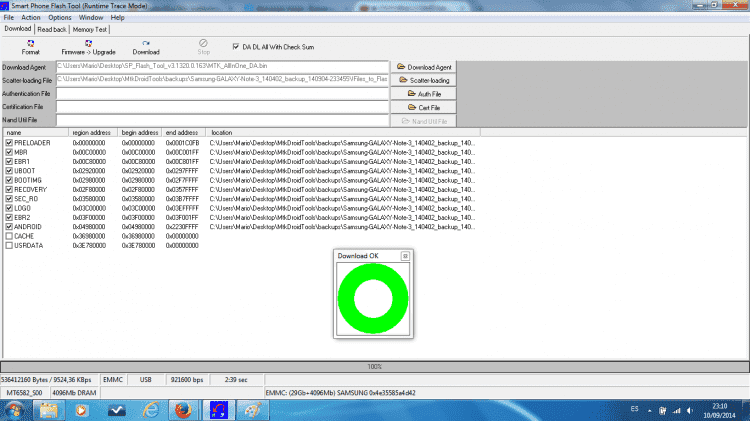This screenshot has width=750, height=421.
Task: Open Paint from the taskbar
Action: tap(253, 410)
